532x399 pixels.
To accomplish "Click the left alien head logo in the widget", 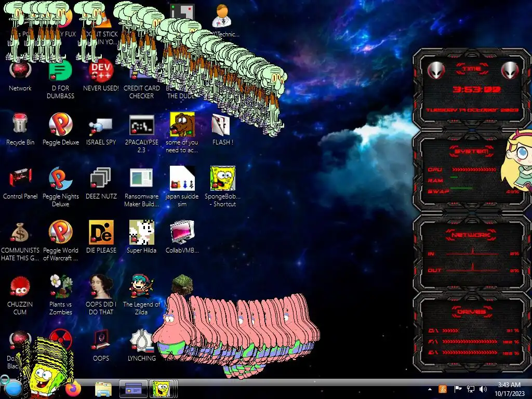I will (435, 70).
